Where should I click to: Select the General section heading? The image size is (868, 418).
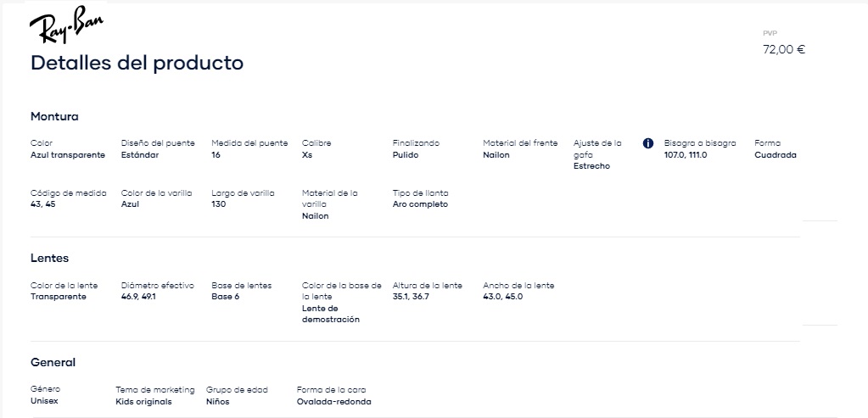[53, 363]
